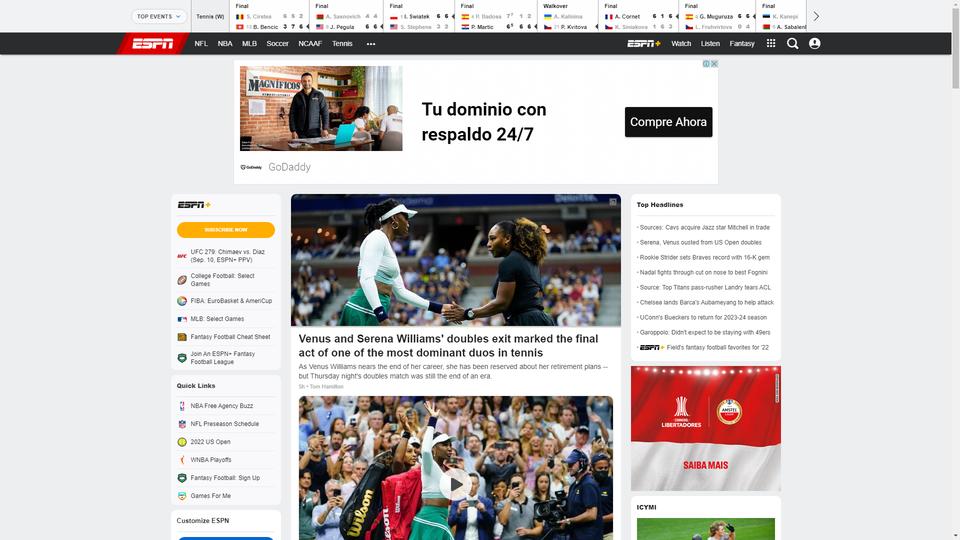Open the apps grid icon
960x540 pixels.
(x=771, y=43)
